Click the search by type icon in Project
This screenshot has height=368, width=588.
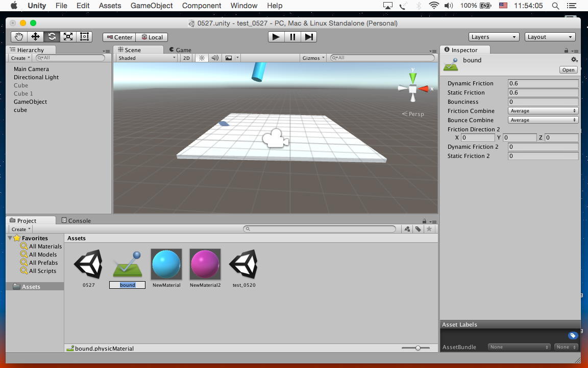(x=407, y=229)
